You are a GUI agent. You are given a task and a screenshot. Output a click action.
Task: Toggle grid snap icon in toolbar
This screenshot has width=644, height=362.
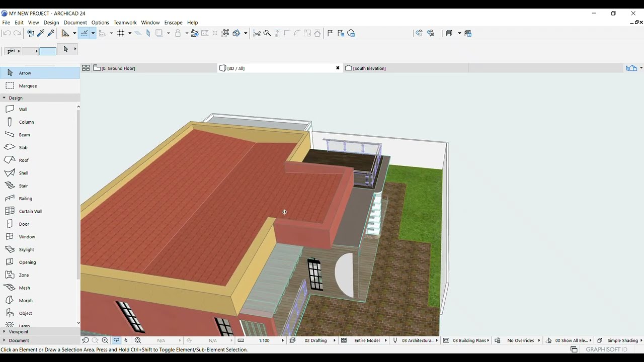click(x=121, y=33)
